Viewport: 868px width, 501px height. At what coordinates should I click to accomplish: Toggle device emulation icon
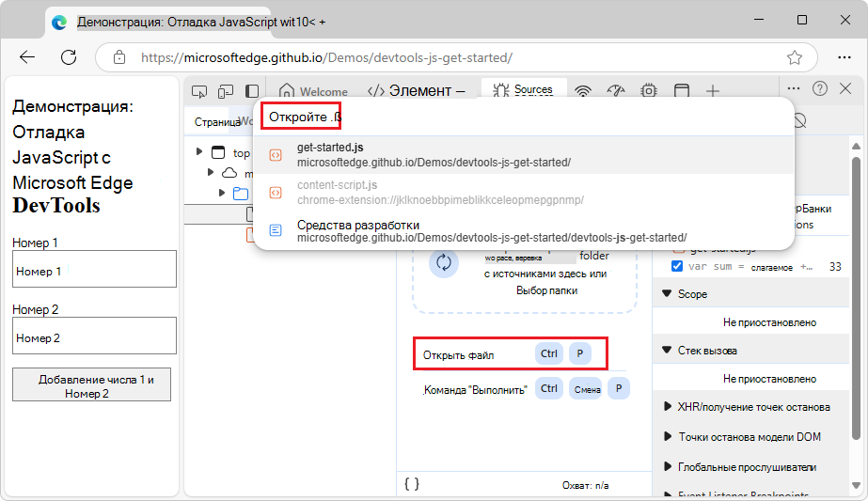(x=226, y=91)
